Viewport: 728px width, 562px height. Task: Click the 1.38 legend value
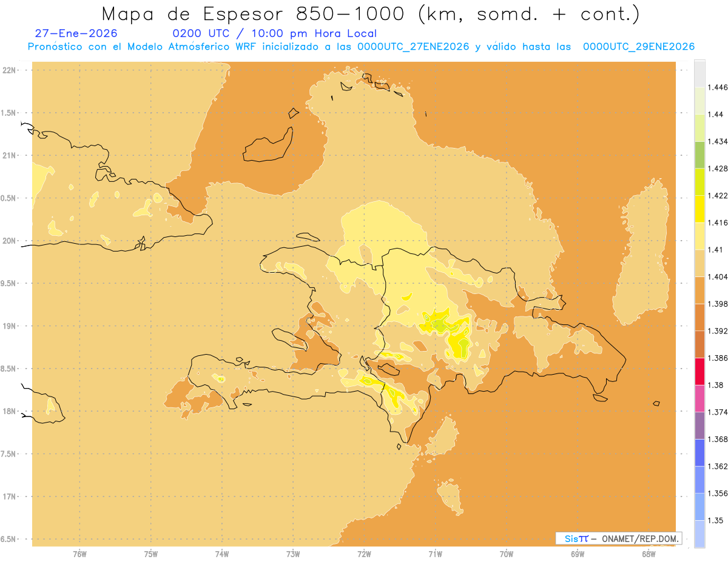click(716, 385)
